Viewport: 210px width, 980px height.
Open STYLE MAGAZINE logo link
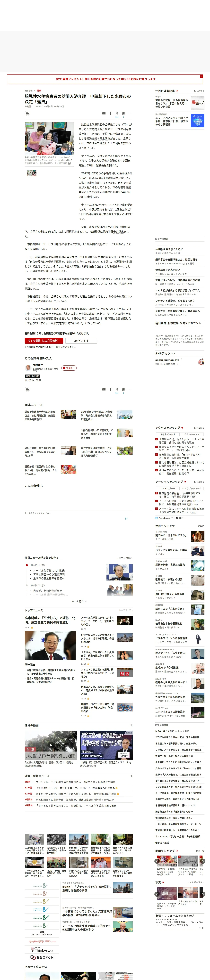pyautogui.click(x=42, y=933)
